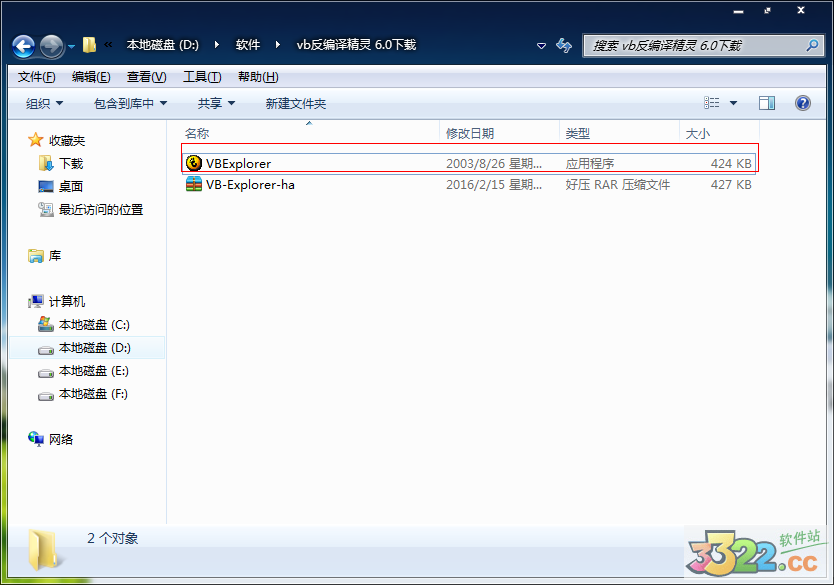This screenshot has height=585, width=834.
Task: Click the 库 libraries icon
Action: (x=36, y=256)
